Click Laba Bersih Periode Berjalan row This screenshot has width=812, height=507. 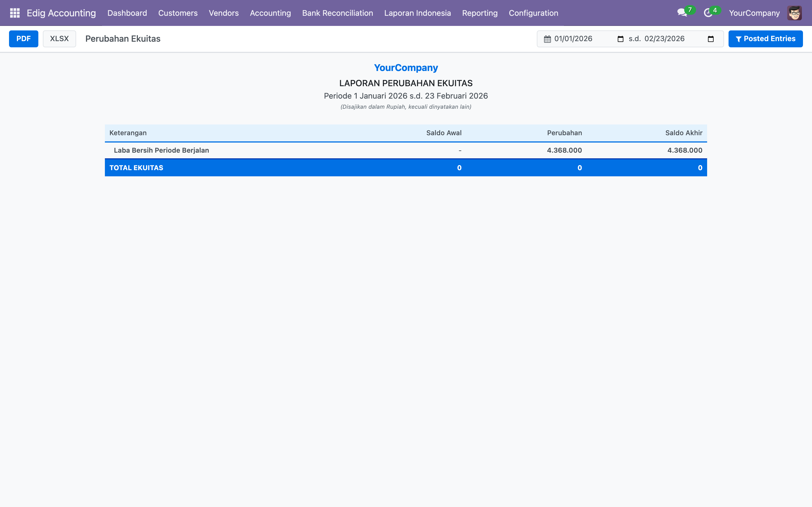click(161, 150)
